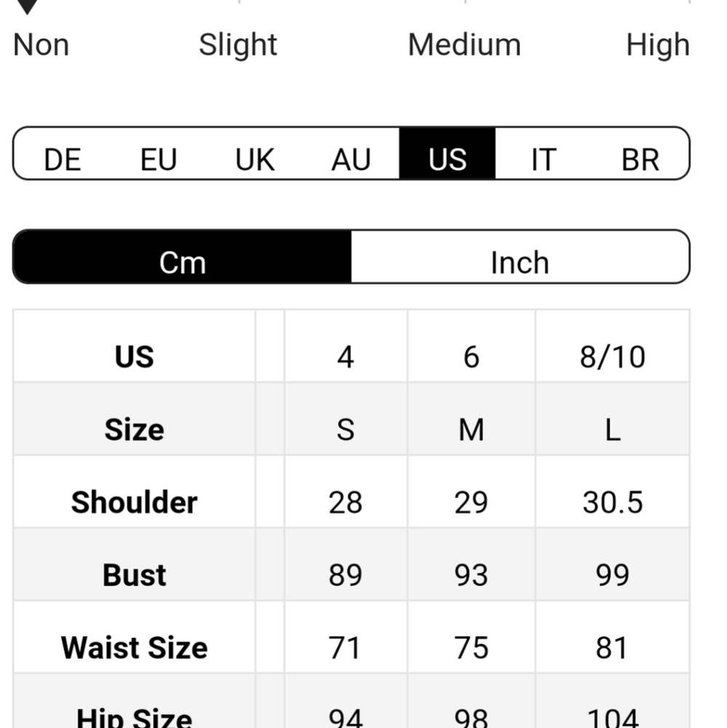This screenshot has height=728, width=727.
Task: Select the BR region tab
Action: click(x=640, y=159)
